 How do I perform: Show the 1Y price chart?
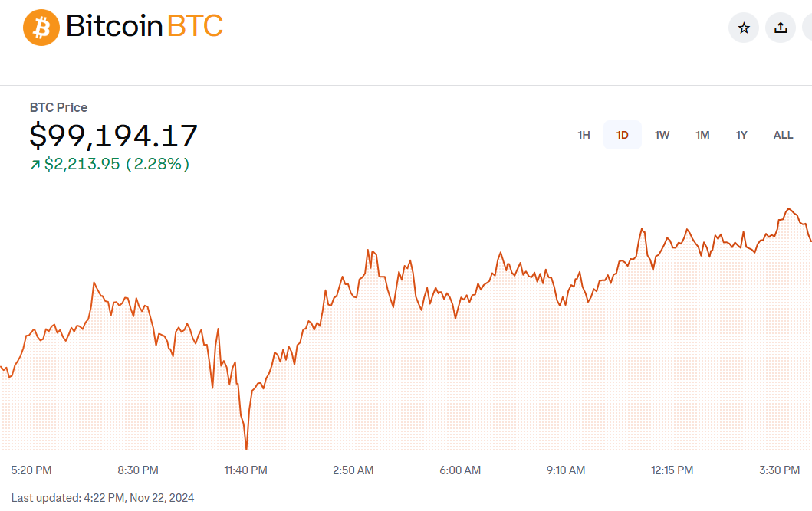[741, 135]
